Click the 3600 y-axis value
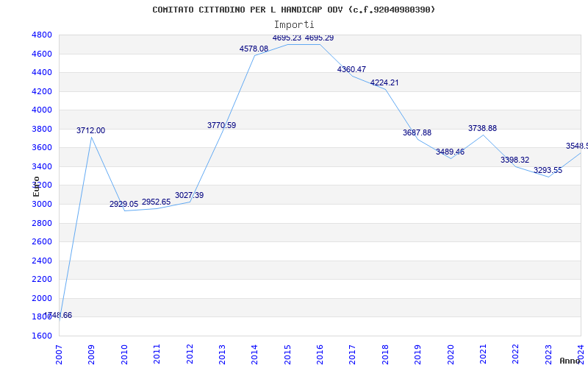 pyautogui.click(x=42, y=148)
